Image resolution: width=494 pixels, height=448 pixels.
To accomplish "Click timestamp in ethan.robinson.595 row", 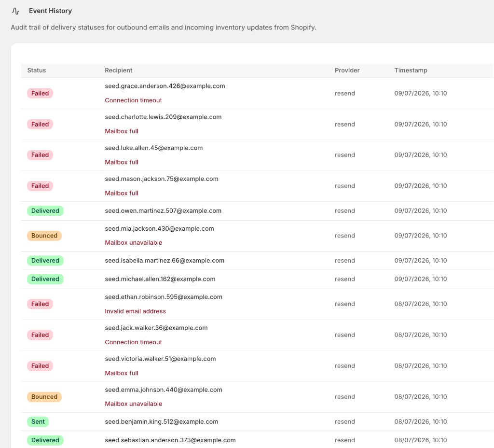I will (x=421, y=304).
